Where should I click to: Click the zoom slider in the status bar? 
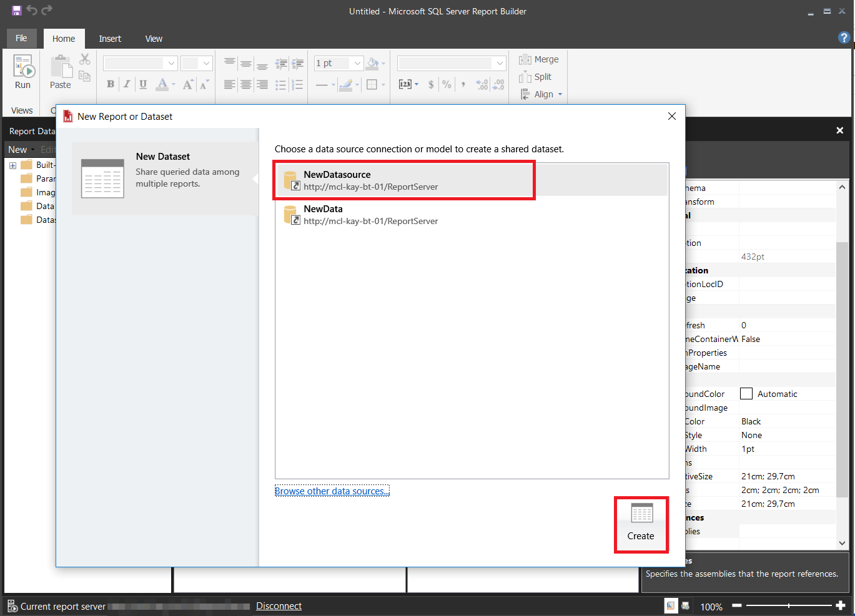pyautogui.click(x=790, y=605)
